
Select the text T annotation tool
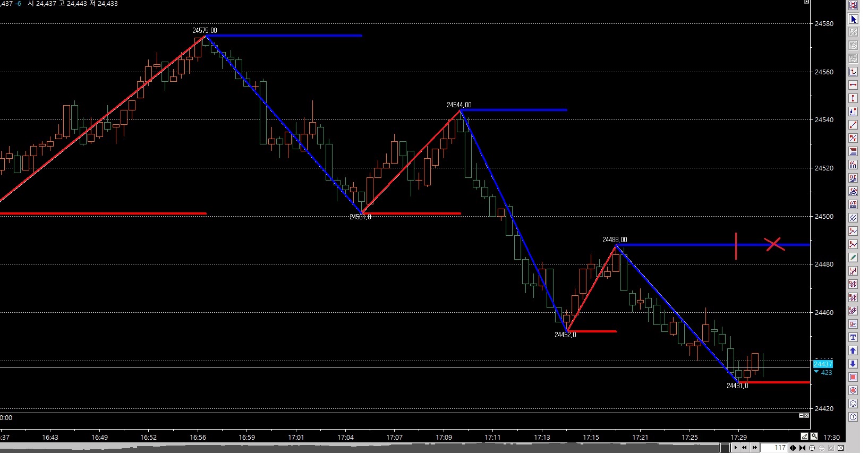click(x=853, y=338)
